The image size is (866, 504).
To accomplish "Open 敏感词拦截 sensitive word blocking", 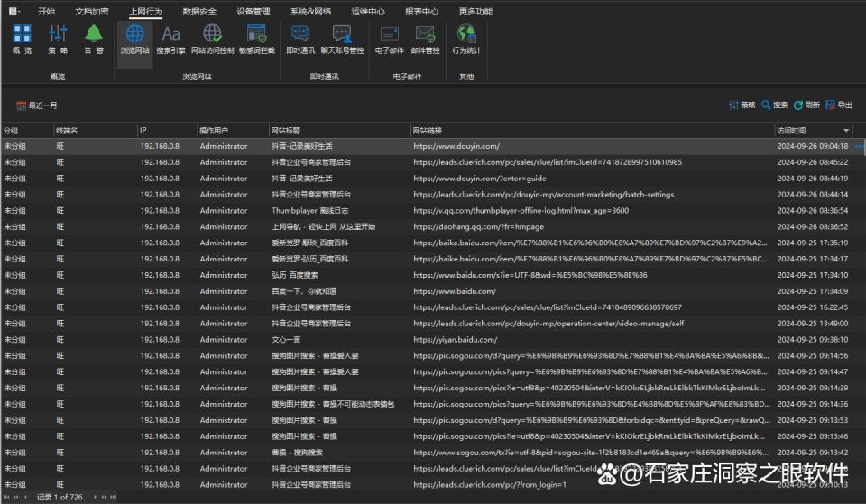I will tap(257, 39).
